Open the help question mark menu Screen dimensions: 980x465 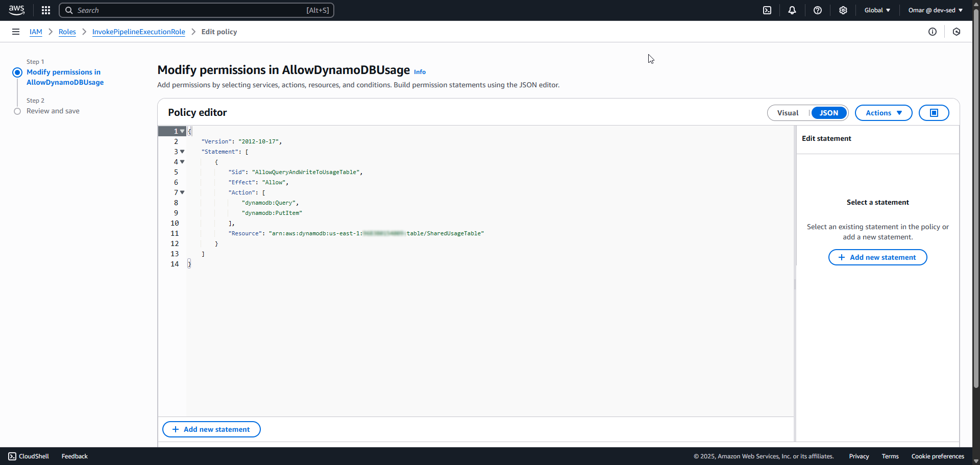pyautogui.click(x=818, y=10)
